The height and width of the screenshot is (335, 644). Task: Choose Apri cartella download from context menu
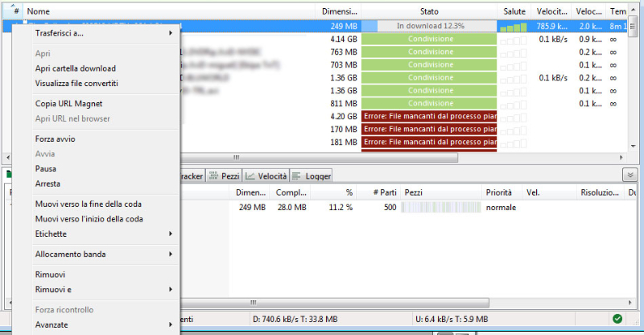pyautogui.click(x=76, y=68)
